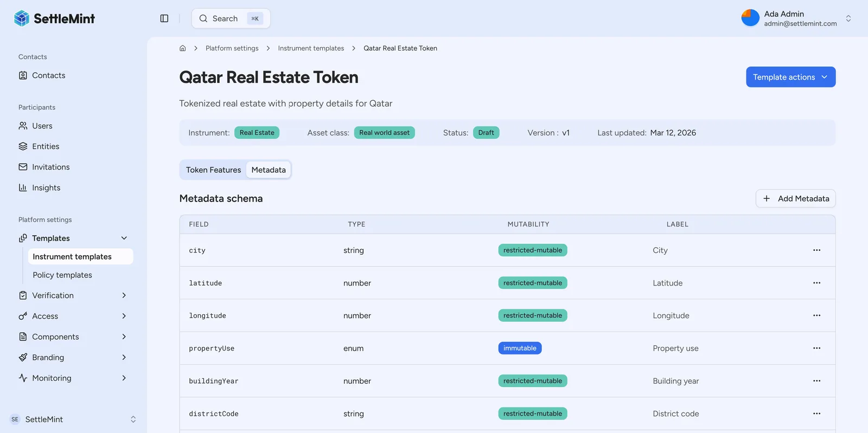The height and width of the screenshot is (433, 868).
Task: Open row actions for longitude field
Action: [816, 315]
